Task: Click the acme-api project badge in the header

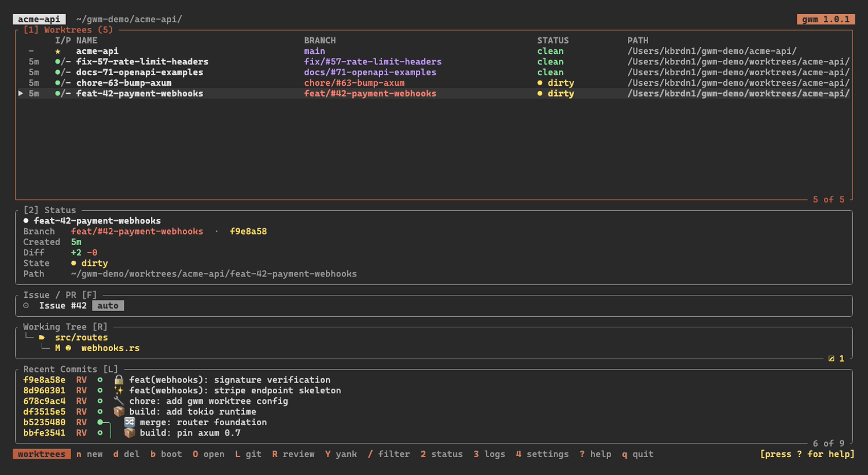Action: (39, 19)
